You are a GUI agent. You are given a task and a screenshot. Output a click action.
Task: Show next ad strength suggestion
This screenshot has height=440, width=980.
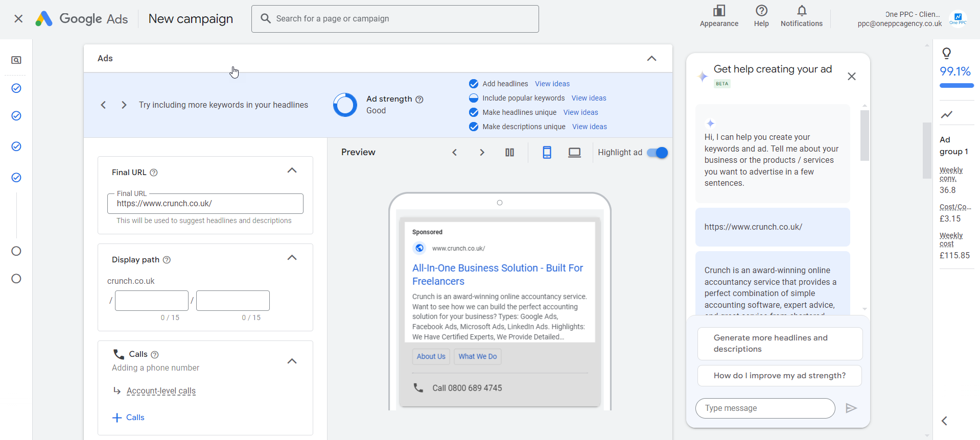point(124,105)
